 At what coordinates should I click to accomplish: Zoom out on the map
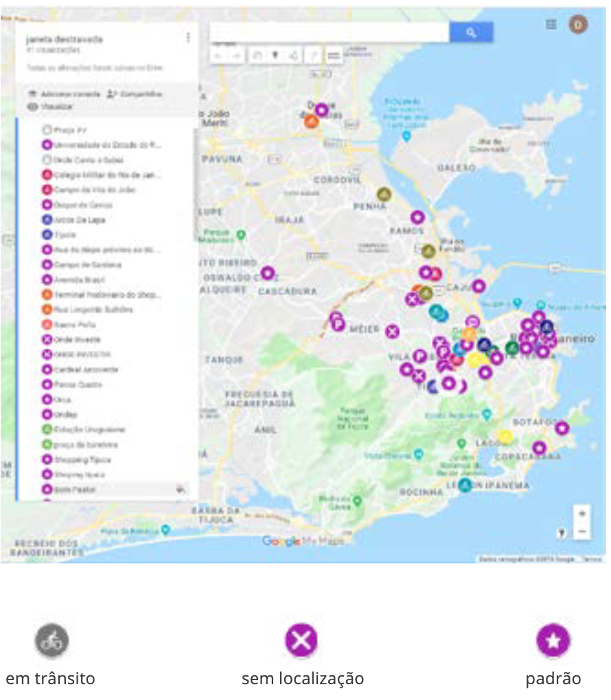pyautogui.click(x=582, y=532)
